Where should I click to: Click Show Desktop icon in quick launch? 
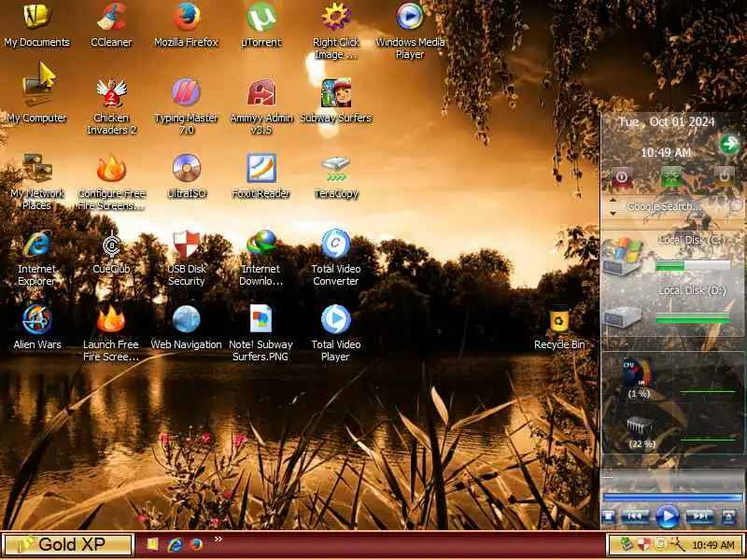point(152,544)
